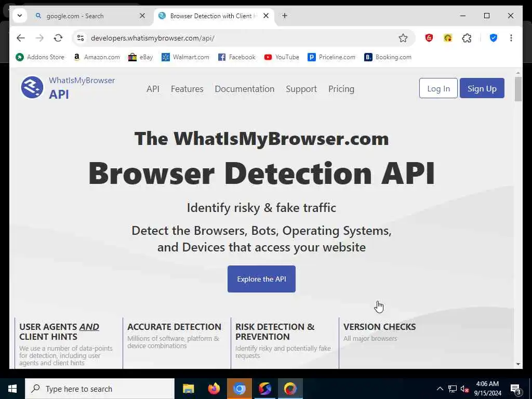Screen dimensions: 532x399
Task: Reload the current page
Action: point(58,38)
